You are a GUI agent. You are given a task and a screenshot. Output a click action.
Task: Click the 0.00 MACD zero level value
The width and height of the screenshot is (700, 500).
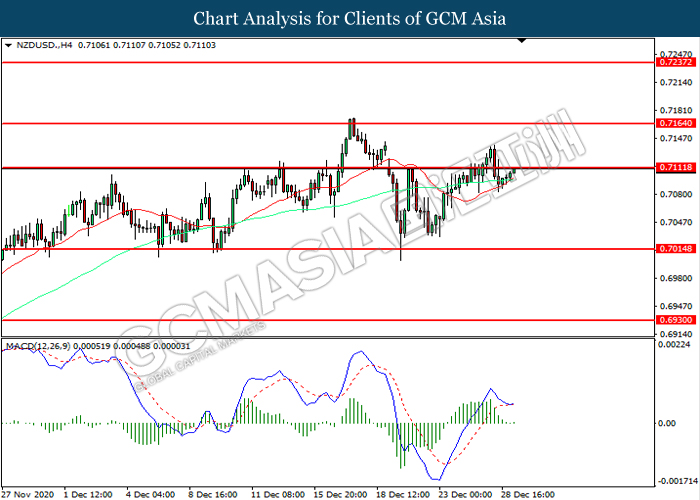coord(667,423)
